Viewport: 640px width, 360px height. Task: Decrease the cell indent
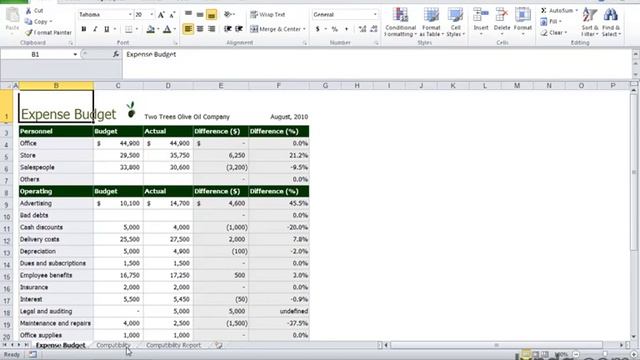coord(228,29)
